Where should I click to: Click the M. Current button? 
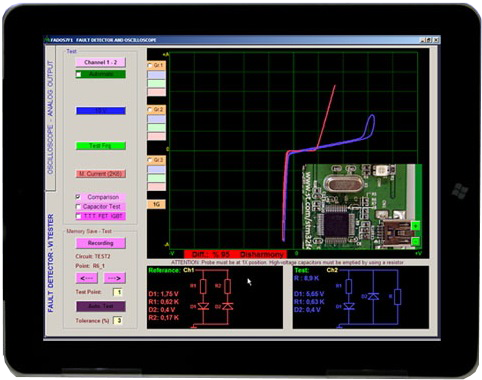click(x=101, y=174)
